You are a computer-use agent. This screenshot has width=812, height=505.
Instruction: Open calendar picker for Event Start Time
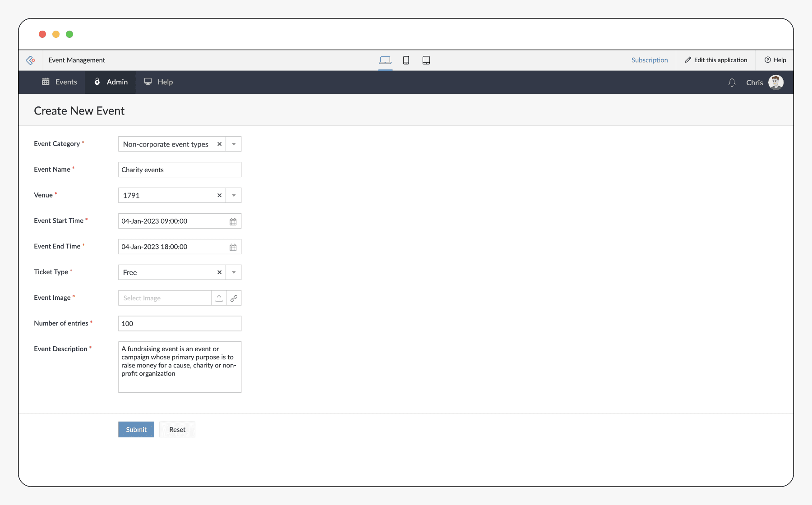pyautogui.click(x=233, y=221)
